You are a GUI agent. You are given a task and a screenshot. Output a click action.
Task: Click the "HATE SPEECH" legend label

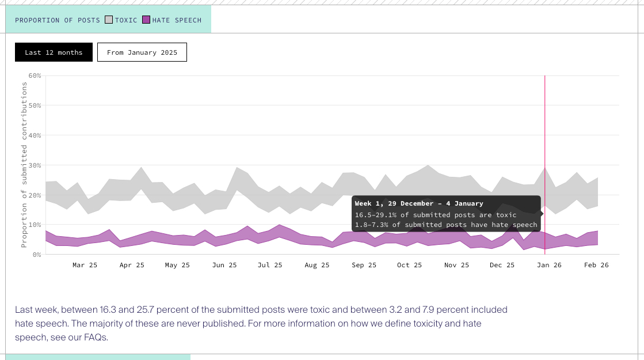(177, 20)
